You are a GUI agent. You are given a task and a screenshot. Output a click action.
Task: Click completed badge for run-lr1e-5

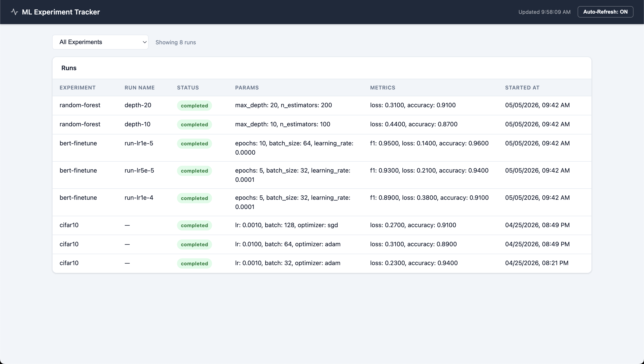tap(194, 144)
